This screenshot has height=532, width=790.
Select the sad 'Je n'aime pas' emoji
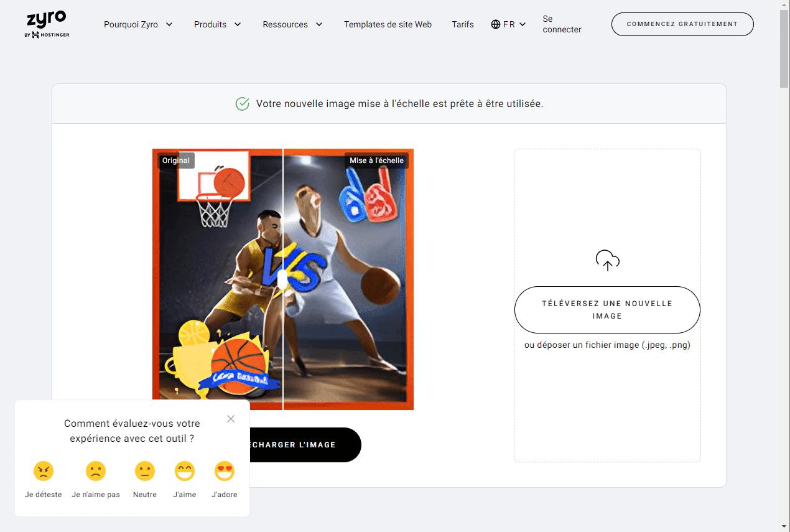[x=96, y=471]
